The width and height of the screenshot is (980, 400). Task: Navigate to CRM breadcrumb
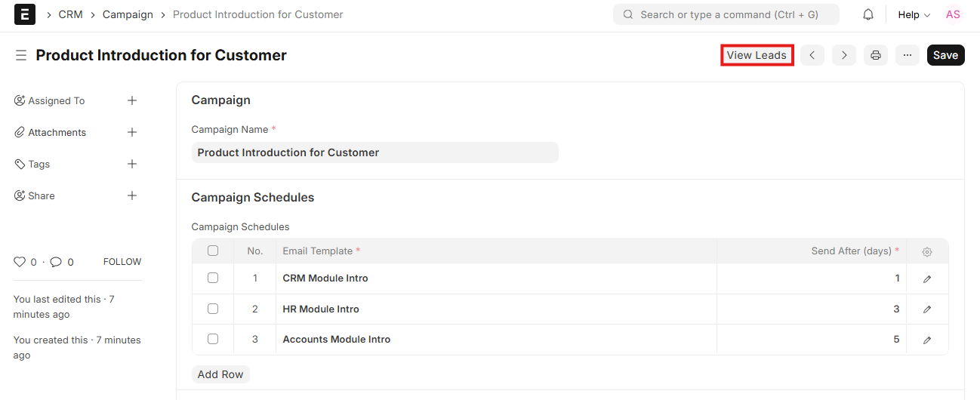pos(71,14)
